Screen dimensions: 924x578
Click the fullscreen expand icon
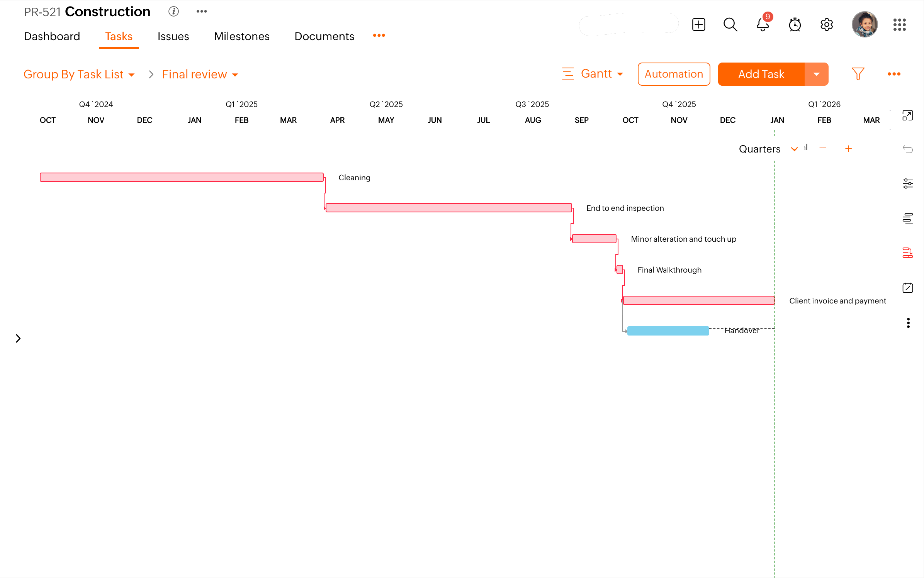[907, 115]
